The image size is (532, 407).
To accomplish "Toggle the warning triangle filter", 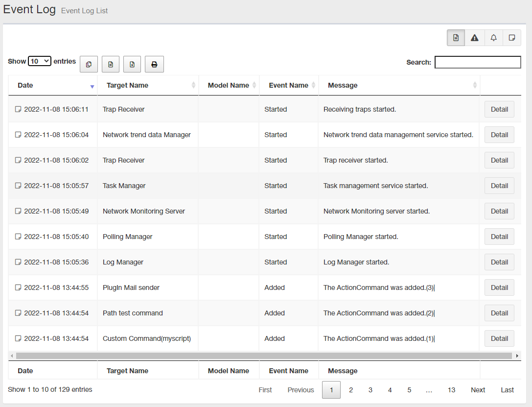I will point(474,38).
